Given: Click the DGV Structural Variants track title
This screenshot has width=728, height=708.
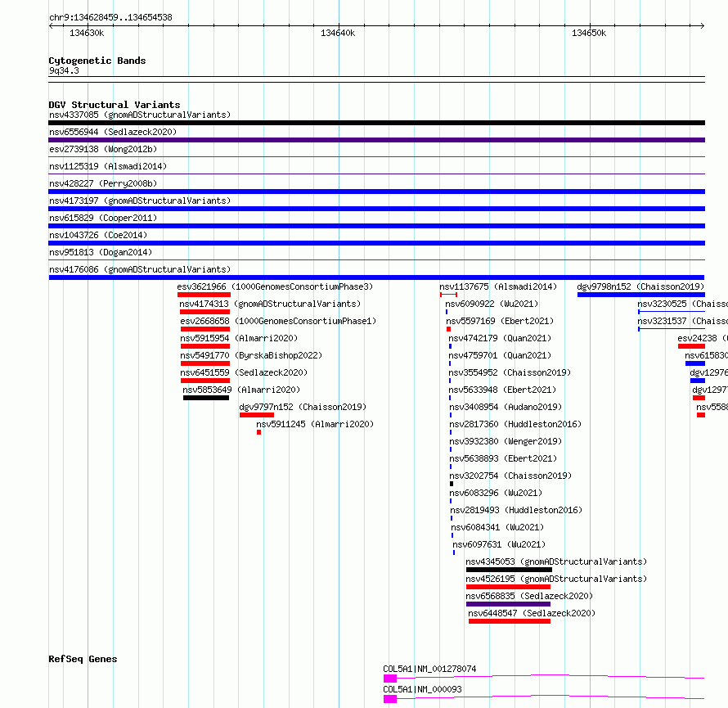Looking at the screenshot, I should 115,105.
